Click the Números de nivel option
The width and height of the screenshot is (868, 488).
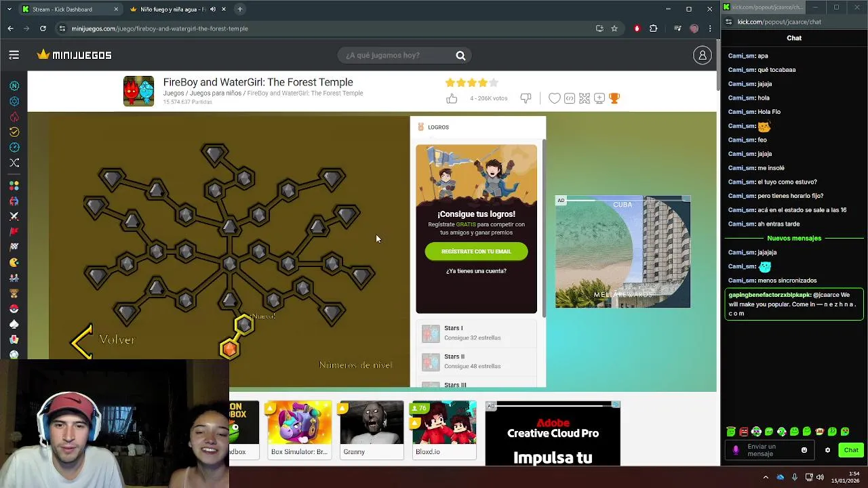tap(355, 365)
